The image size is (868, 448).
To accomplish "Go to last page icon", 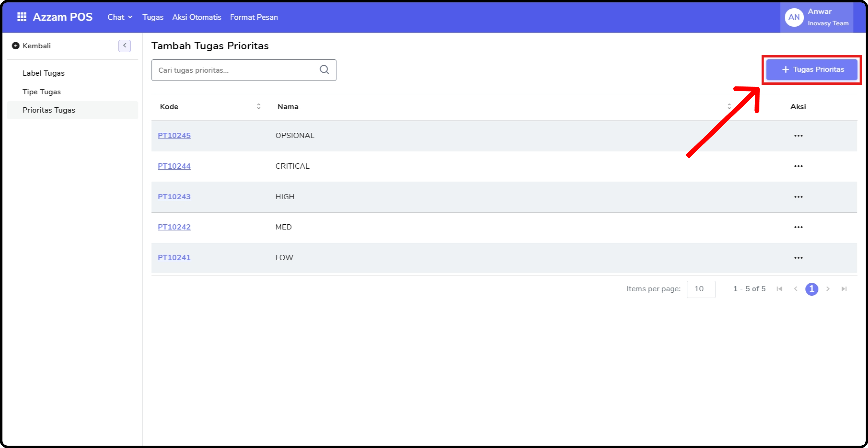I will click(x=844, y=289).
